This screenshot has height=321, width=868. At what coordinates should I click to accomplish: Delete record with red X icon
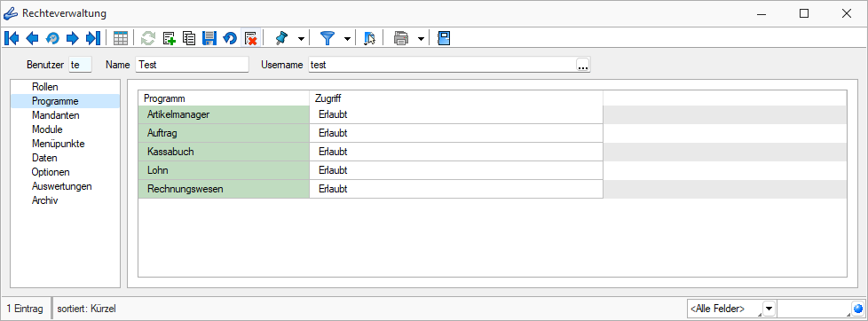click(250, 38)
